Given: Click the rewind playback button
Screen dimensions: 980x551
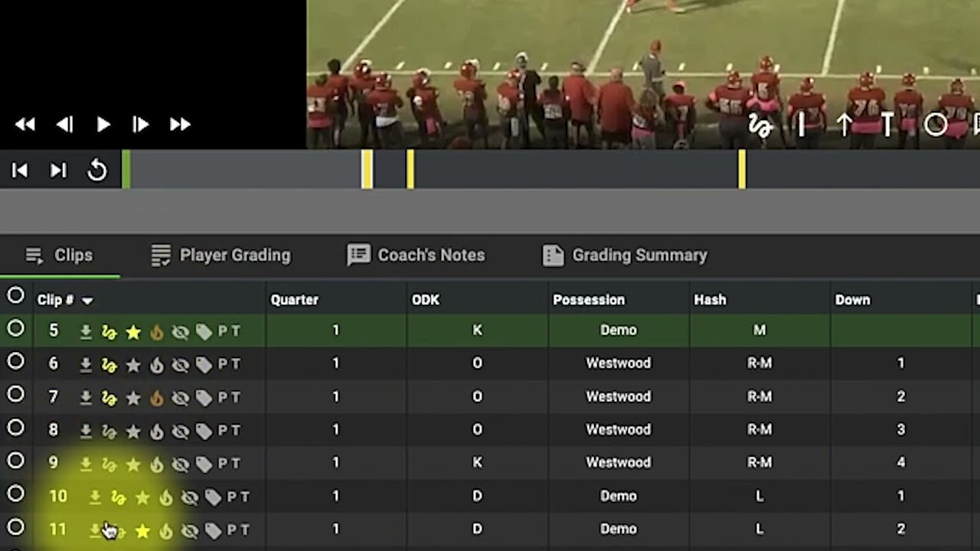Looking at the screenshot, I should click(24, 124).
